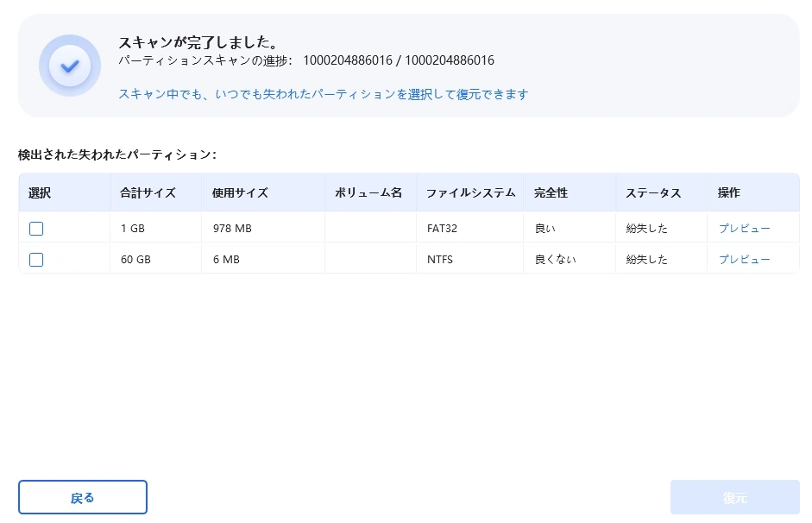812x523 pixels.
Task: Click the ステータス column header
Action: [x=662, y=192]
